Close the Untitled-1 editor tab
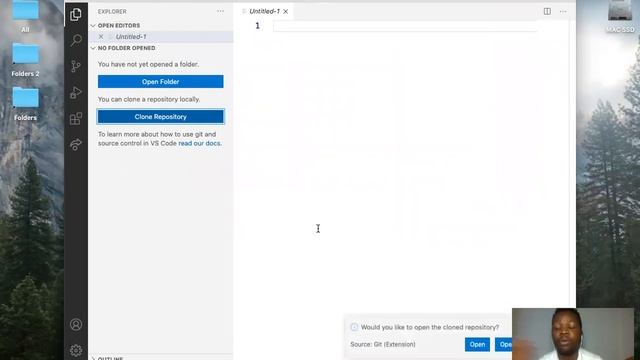This screenshot has height=360, width=640. [x=286, y=11]
